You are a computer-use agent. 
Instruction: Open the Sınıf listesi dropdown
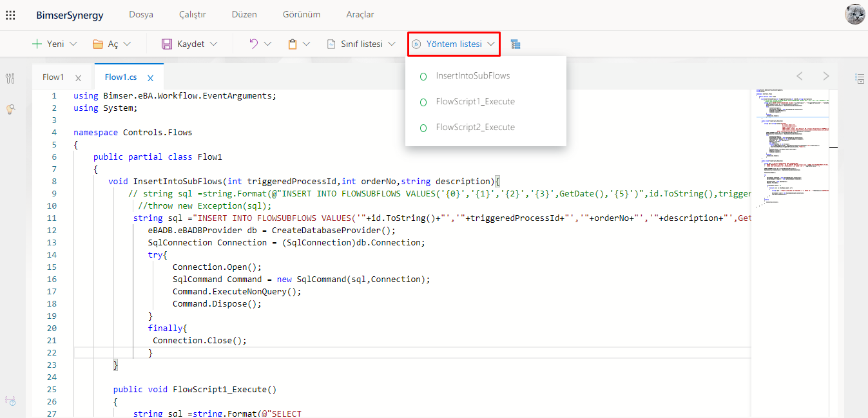coord(391,44)
